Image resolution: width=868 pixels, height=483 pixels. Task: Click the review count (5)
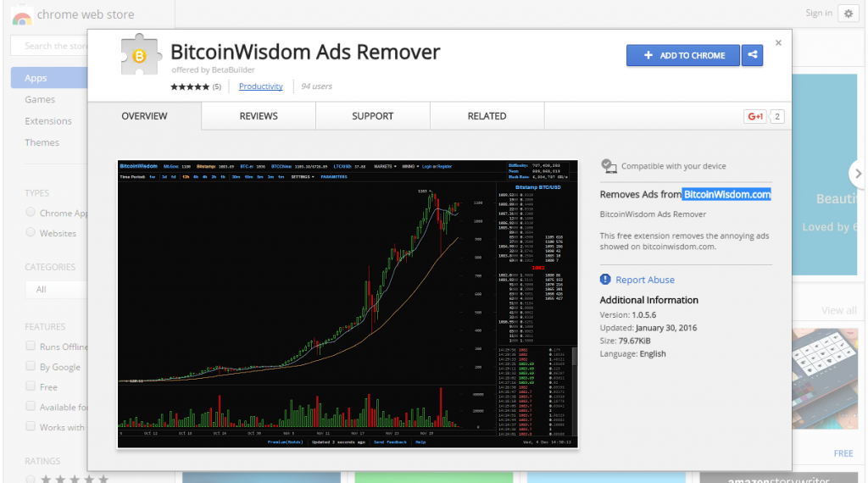click(x=216, y=87)
